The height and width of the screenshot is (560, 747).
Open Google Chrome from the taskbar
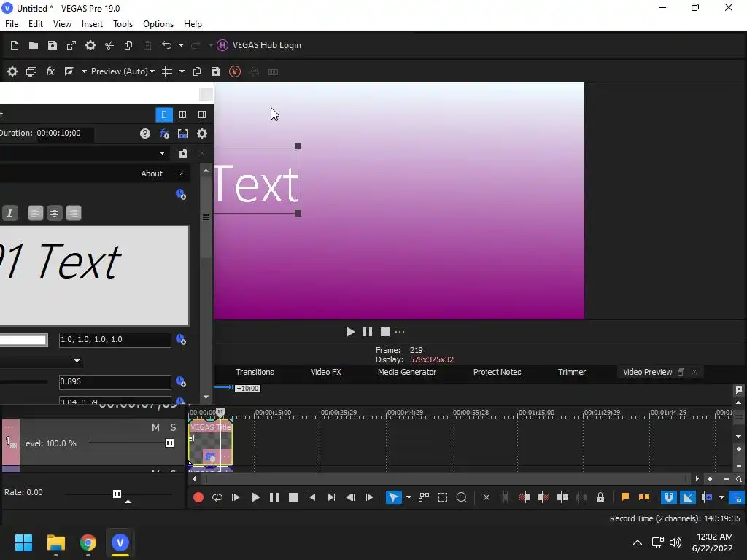coord(88,542)
